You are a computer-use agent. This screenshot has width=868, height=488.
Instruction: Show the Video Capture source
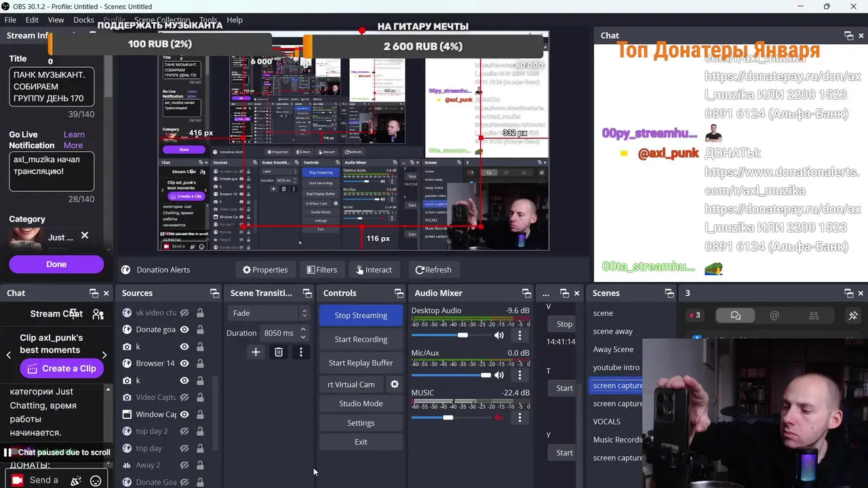pos(184,397)
